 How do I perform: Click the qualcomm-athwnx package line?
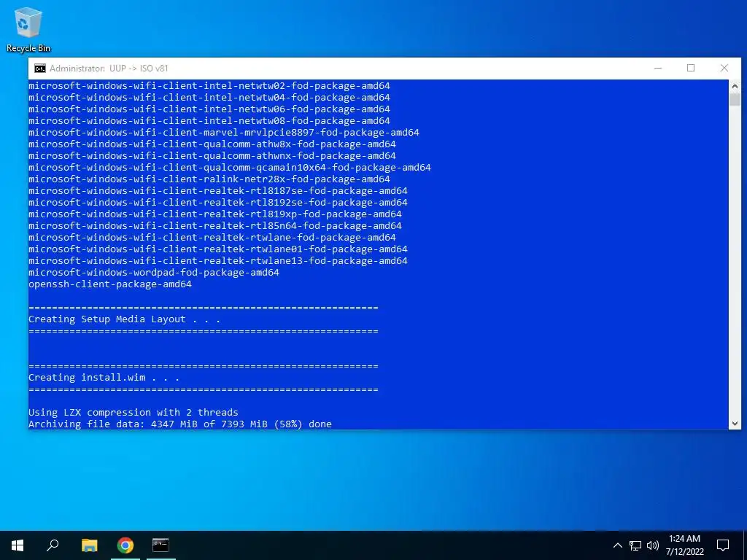click(x=212, y=156)
